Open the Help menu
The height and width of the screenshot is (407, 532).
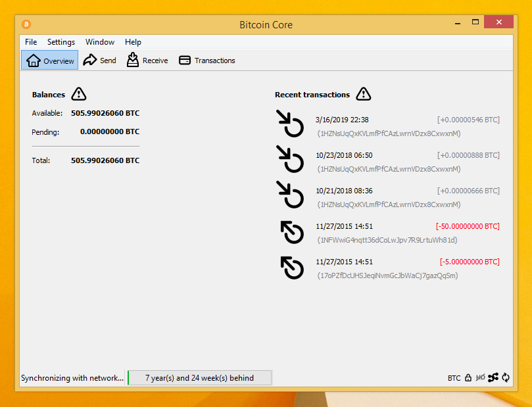point(133,41)
